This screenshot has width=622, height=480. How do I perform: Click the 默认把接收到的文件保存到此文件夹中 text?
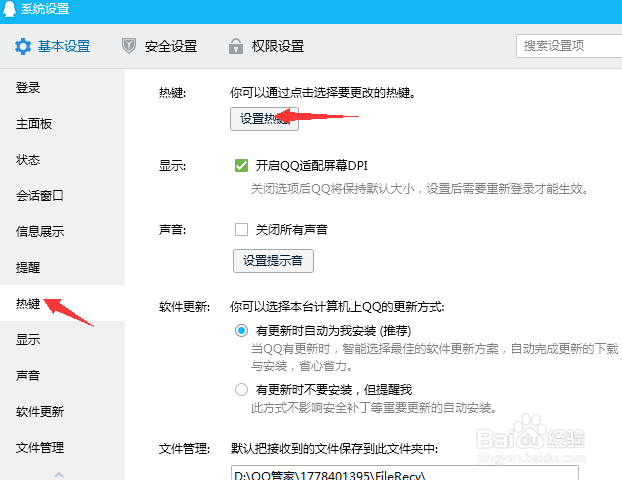tap(334, 449)
